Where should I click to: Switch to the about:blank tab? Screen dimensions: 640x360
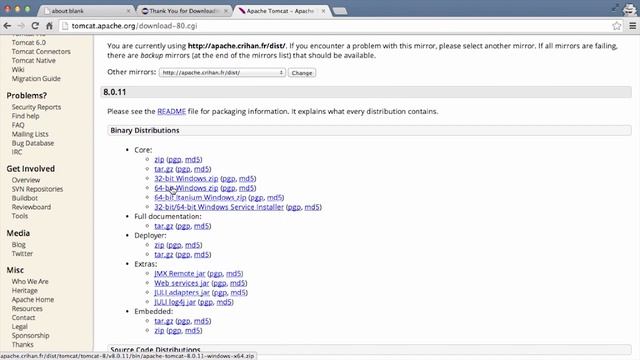pos(86,11)
